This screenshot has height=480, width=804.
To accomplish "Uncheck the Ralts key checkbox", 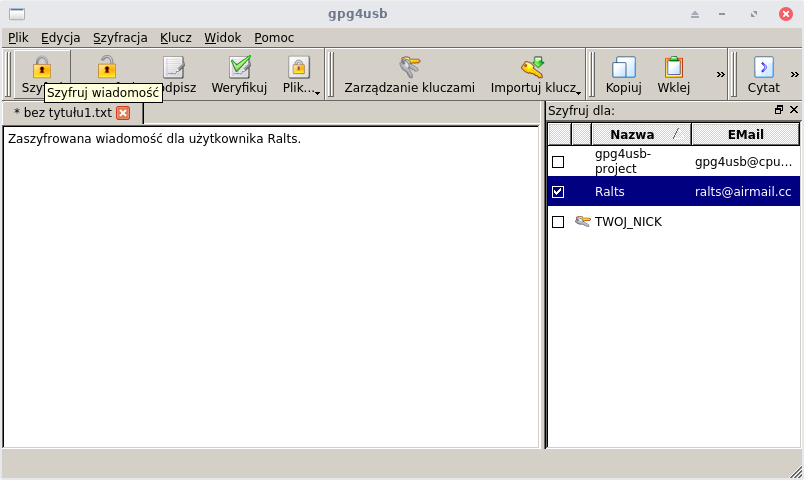I will (x=558, y=192).
